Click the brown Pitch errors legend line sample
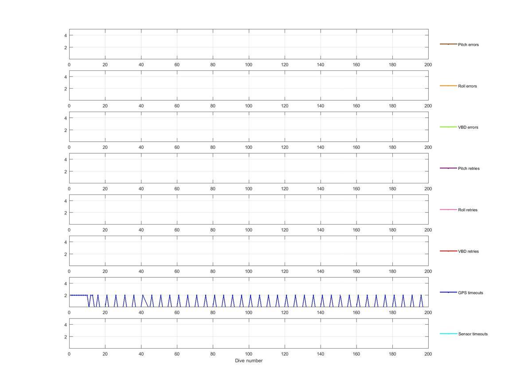 click(448, 44)
